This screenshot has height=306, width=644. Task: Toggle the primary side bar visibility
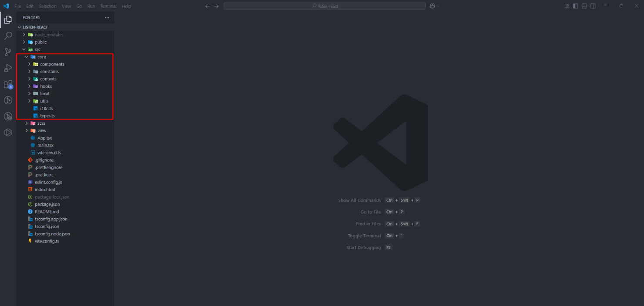(576, 6)
